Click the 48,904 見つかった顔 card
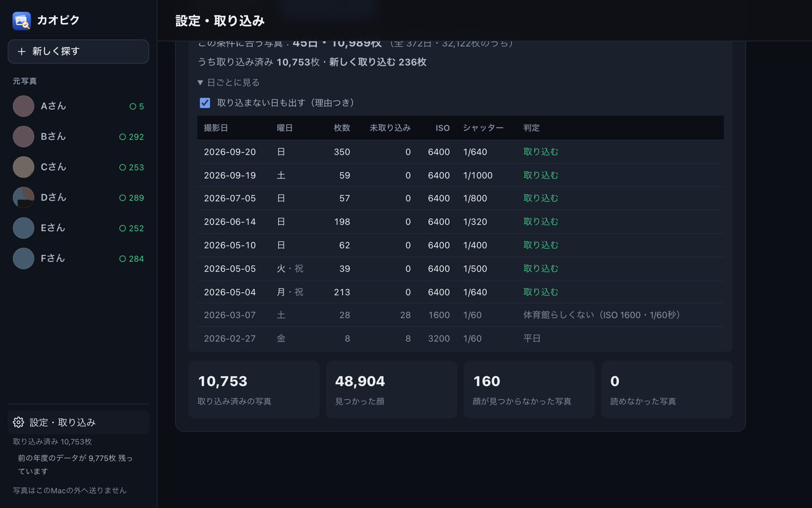The width and height of the screenshot is (812, 508). tap(391, 390)
